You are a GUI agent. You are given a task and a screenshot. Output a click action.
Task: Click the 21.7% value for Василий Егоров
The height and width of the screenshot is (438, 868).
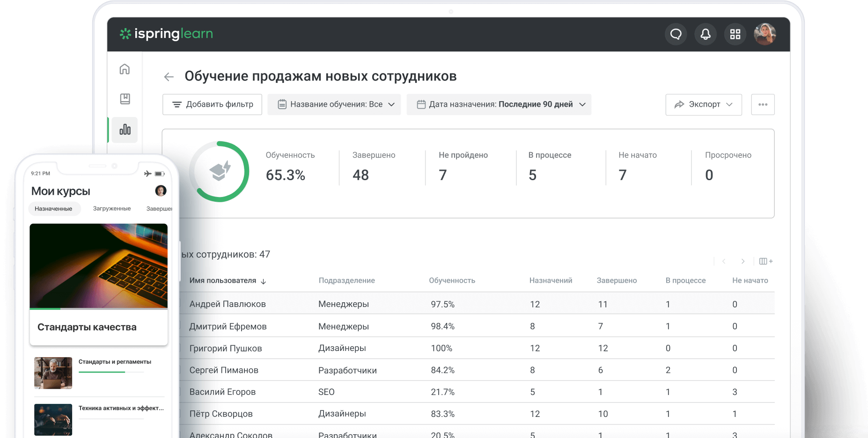point(443,392)
